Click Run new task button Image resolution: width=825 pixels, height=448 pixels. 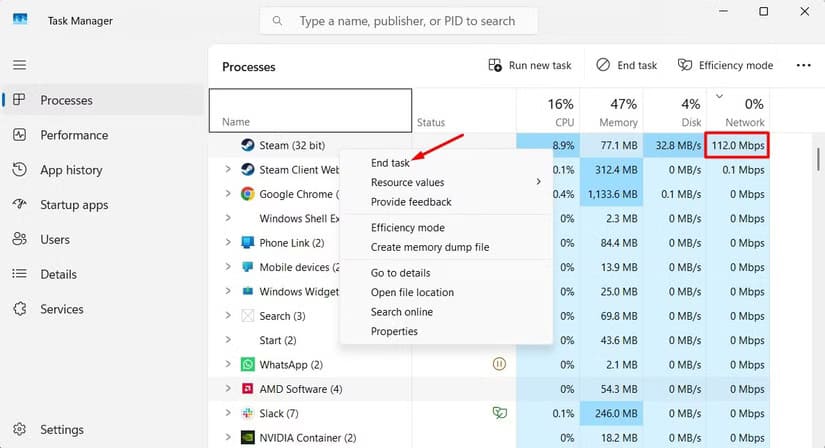click(x=529, y=65)
